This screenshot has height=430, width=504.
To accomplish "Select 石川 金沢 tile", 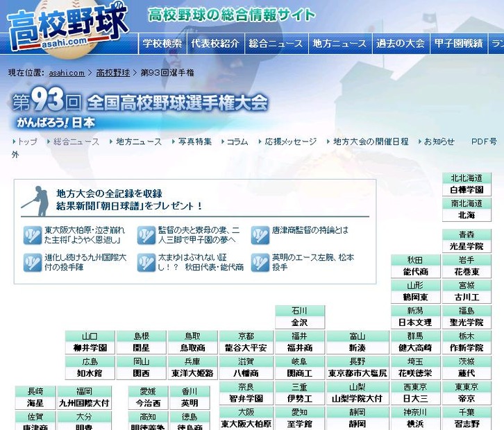I will [x=300, y=317].
